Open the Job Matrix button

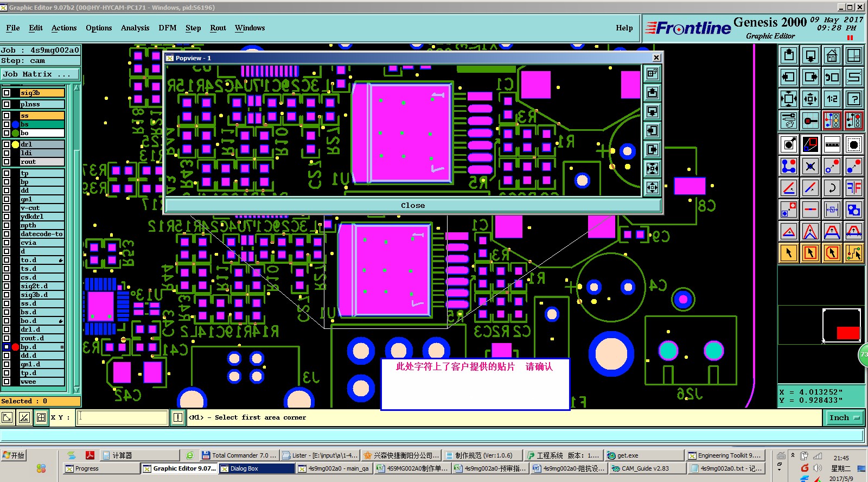point(40,74)
